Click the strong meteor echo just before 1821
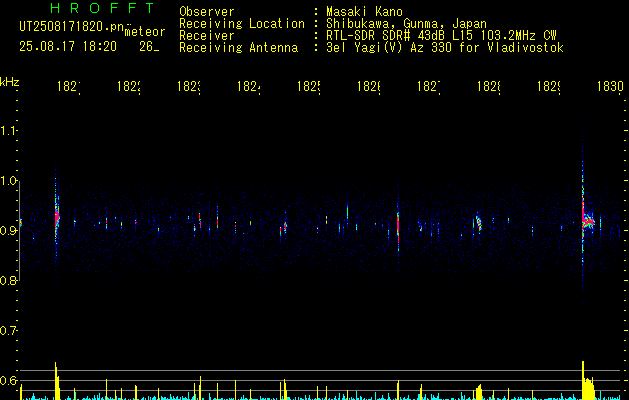 (57, 217)
